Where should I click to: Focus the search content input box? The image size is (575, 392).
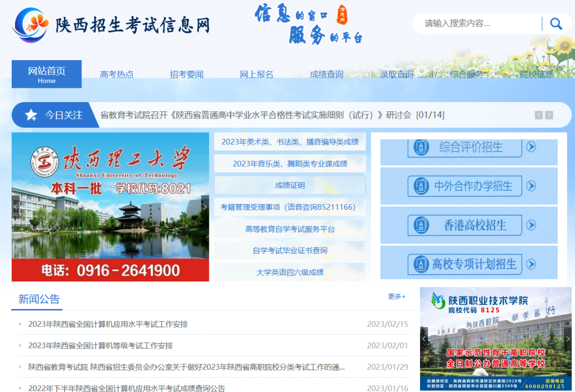point(480,24)
